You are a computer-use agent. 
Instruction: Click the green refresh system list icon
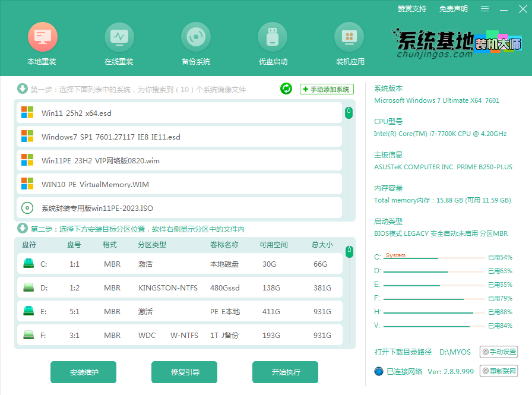coord(286,89)
